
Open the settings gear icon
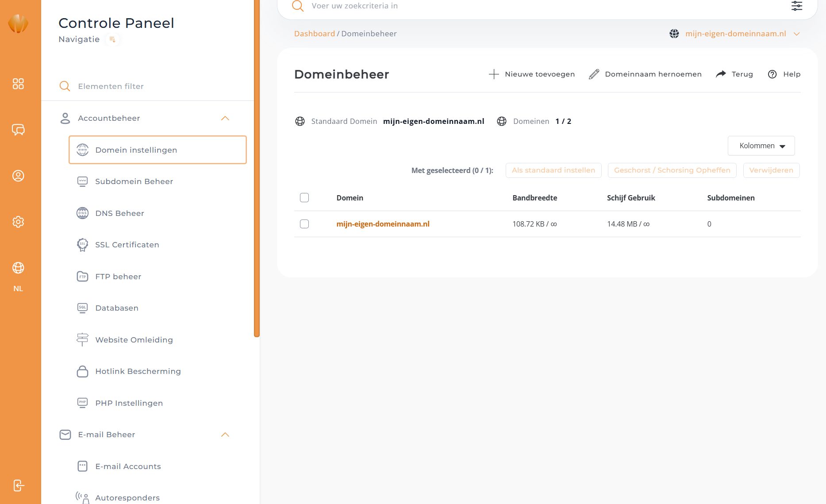(x=18, y=222)
